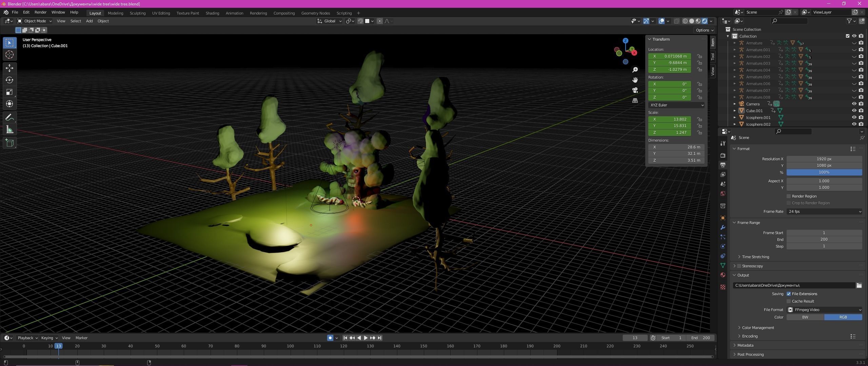Open the Texture properties checker icon
This screenshot has height=366, width=868.
(723, 287)
